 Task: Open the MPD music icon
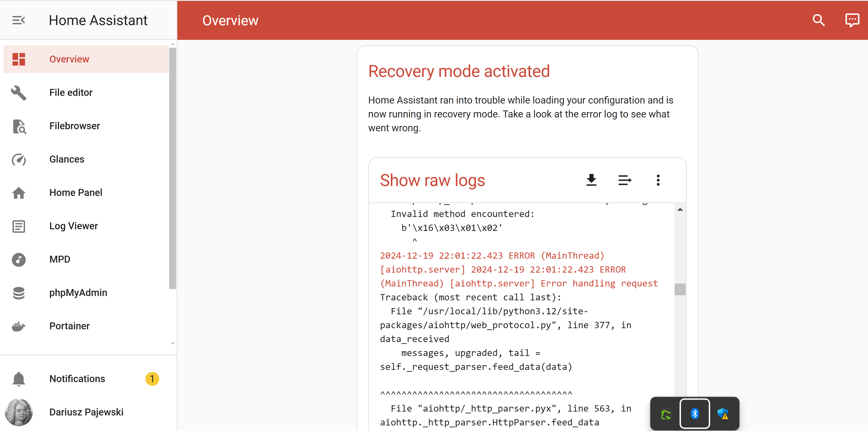click(19, 259)
